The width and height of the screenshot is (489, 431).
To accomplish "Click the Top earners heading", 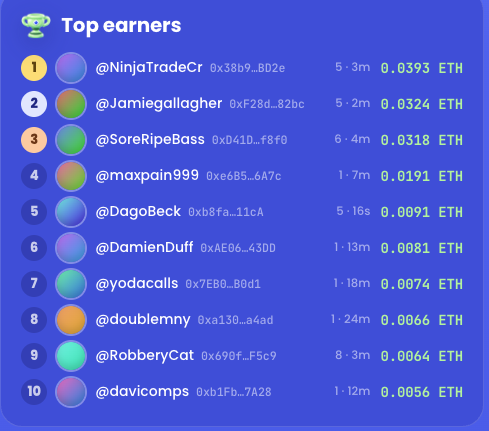I will point(121,26).
